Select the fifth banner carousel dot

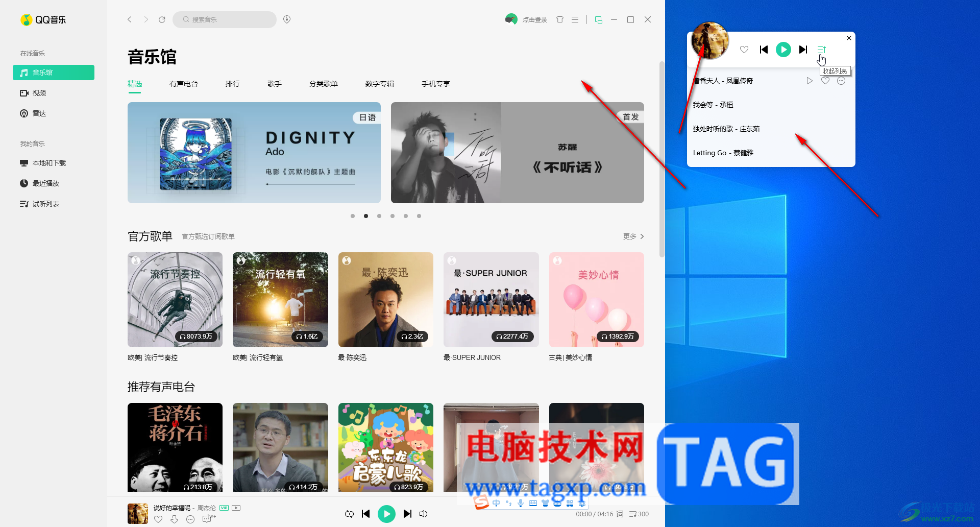406,216
